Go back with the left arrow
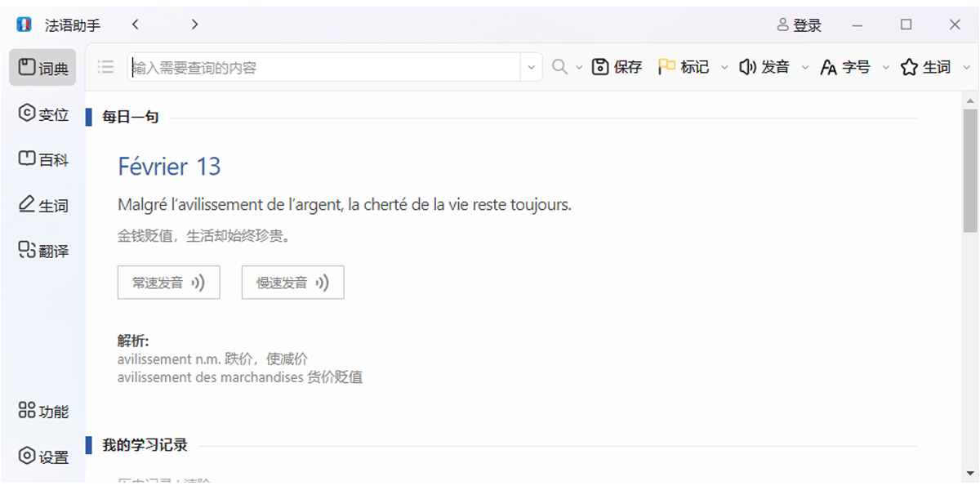This screenshot has height=490, width=980. [x=136, y=24]
